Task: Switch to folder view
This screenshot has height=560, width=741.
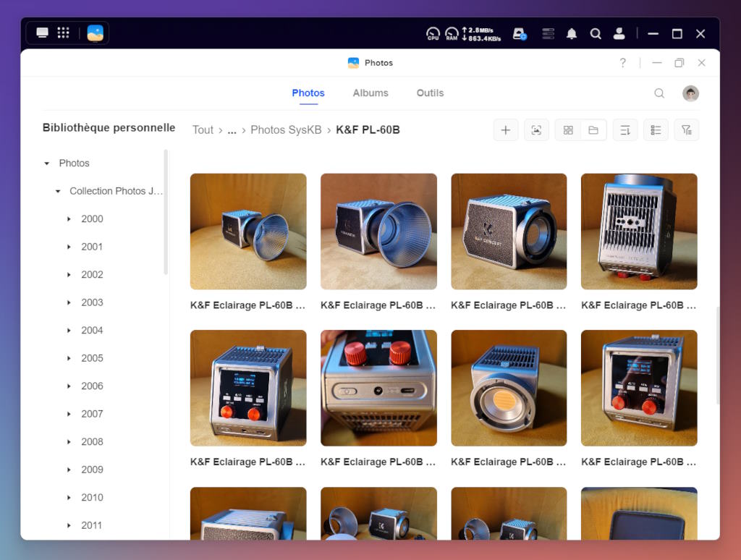Action: click(593, 130)
